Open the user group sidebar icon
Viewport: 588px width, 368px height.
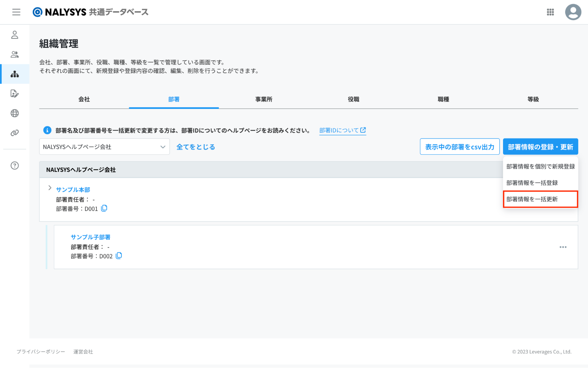pyautogui.click(x=15, y=54)
